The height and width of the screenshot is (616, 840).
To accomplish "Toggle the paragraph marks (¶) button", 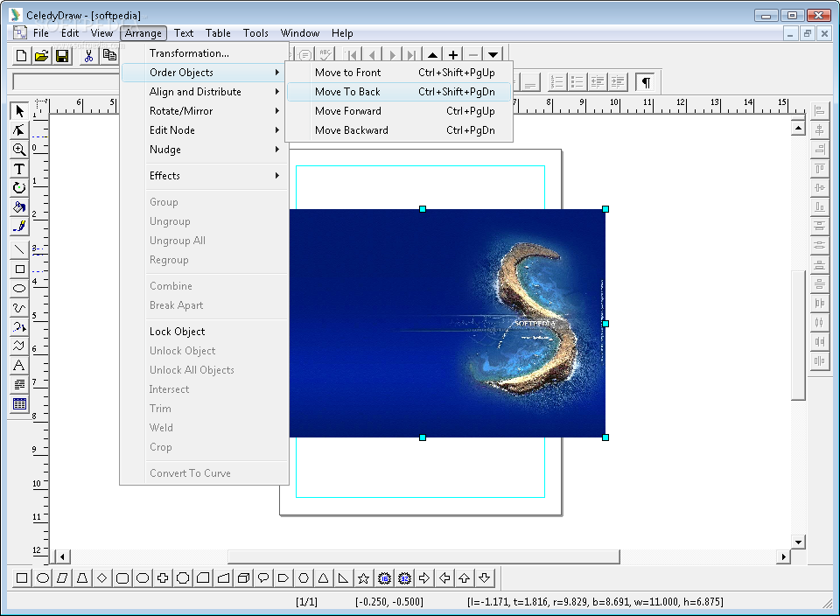I will pos(646,82).
